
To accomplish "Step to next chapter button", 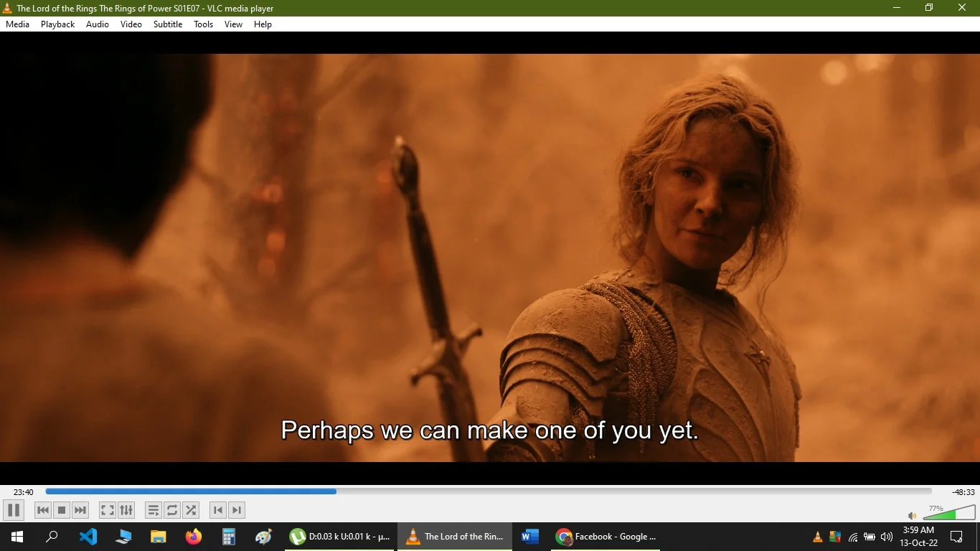I will (x=236, y=510).
